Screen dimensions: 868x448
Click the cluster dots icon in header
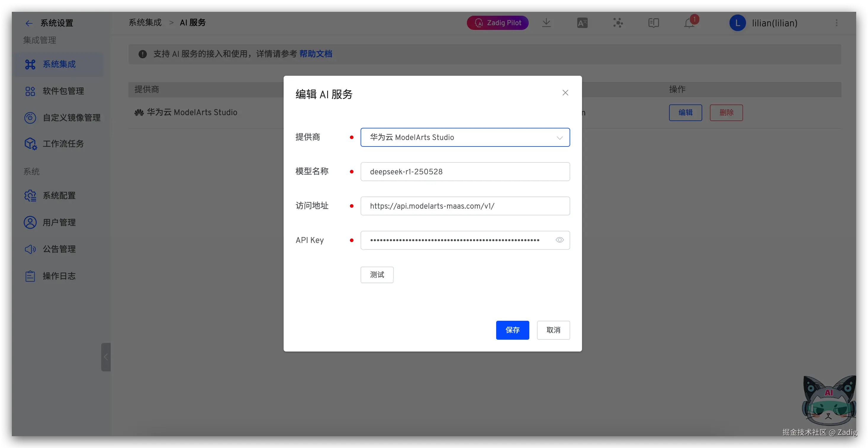click(x=618, y=23)
